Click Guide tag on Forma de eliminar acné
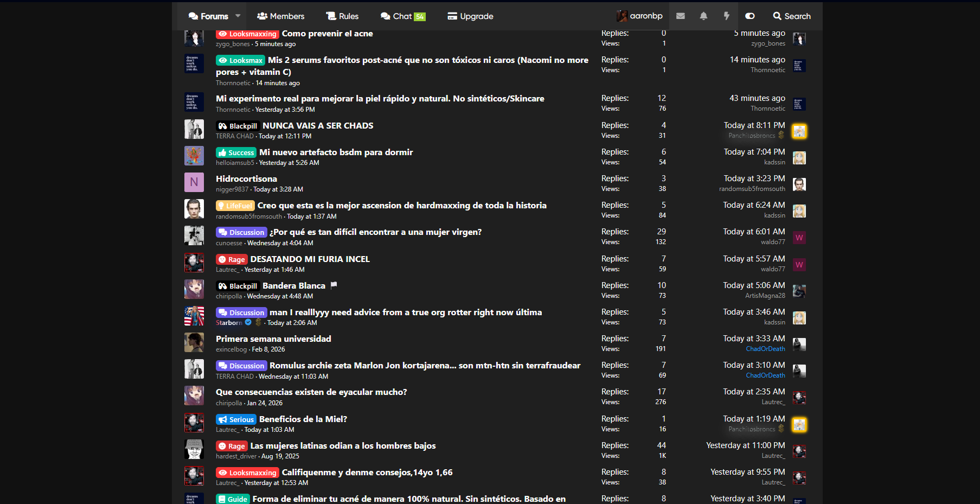Image resolution: width=980 pixels, height=504 pixels. pos(233,499)
